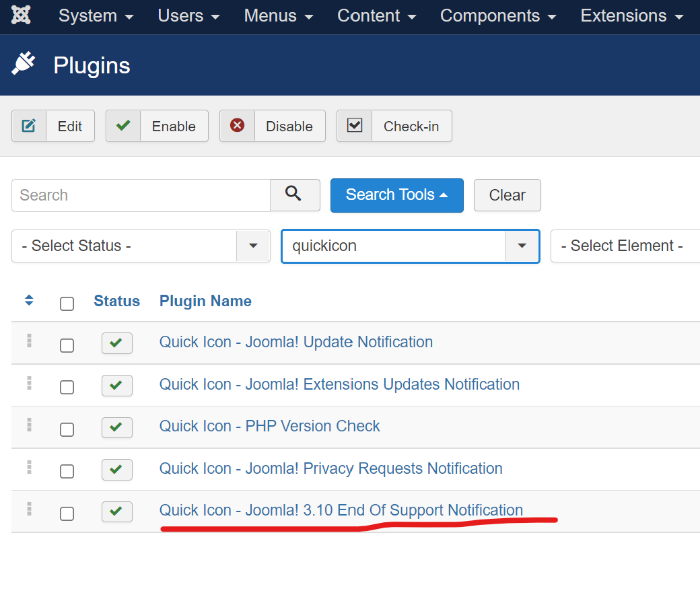Open the Content menu
Image resolution: width=700 pixels, height=603 pixels.
tap(376, 16)
